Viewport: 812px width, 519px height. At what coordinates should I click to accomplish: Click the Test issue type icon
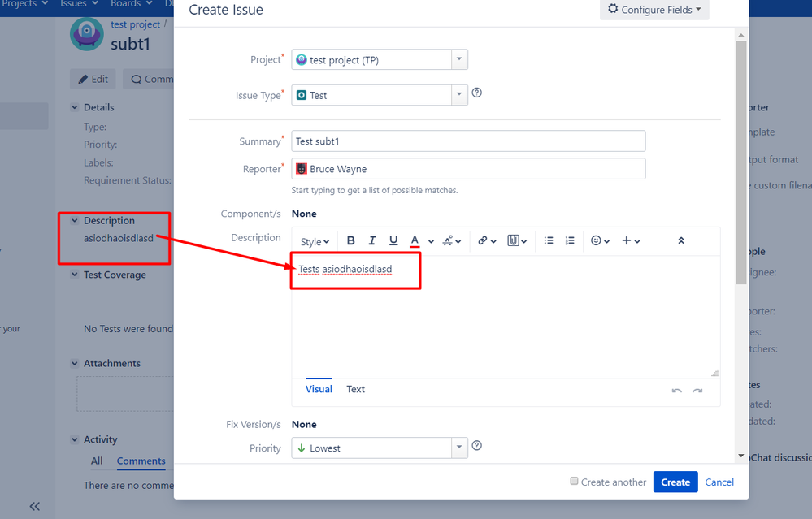tap(302, 95)
